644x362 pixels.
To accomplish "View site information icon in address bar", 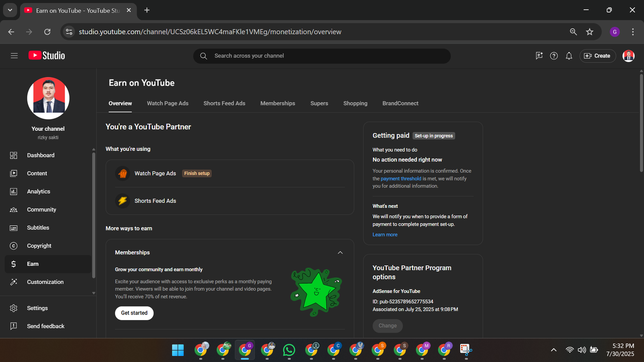I will pos(69,32).
